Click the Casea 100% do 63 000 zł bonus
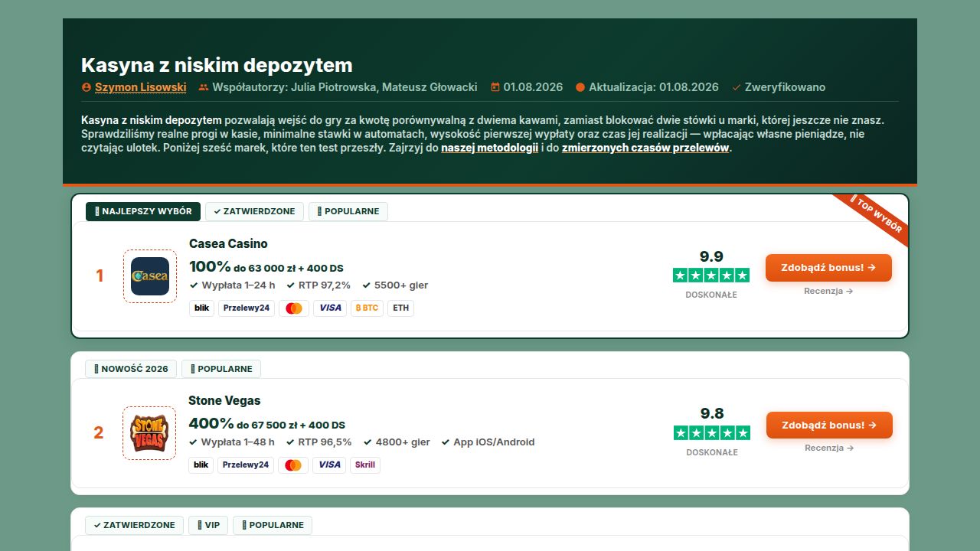The image size is (980, 551). pos(266,267)
